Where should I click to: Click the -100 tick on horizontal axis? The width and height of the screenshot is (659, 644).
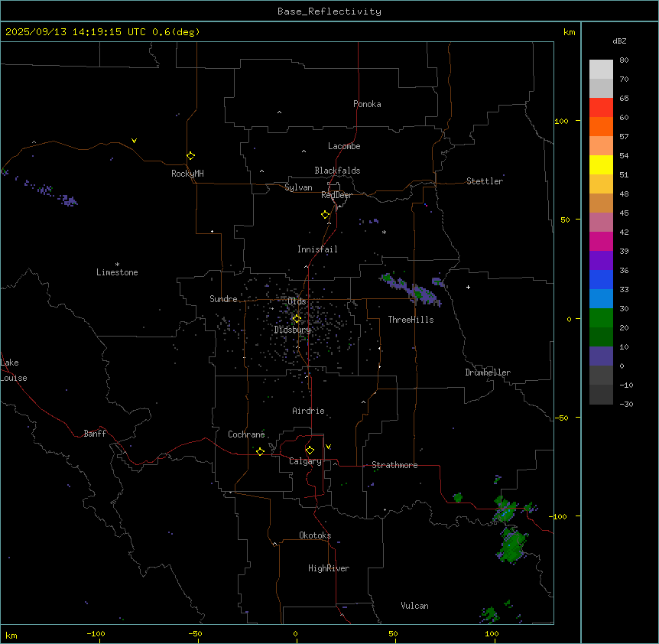[96, 633]
